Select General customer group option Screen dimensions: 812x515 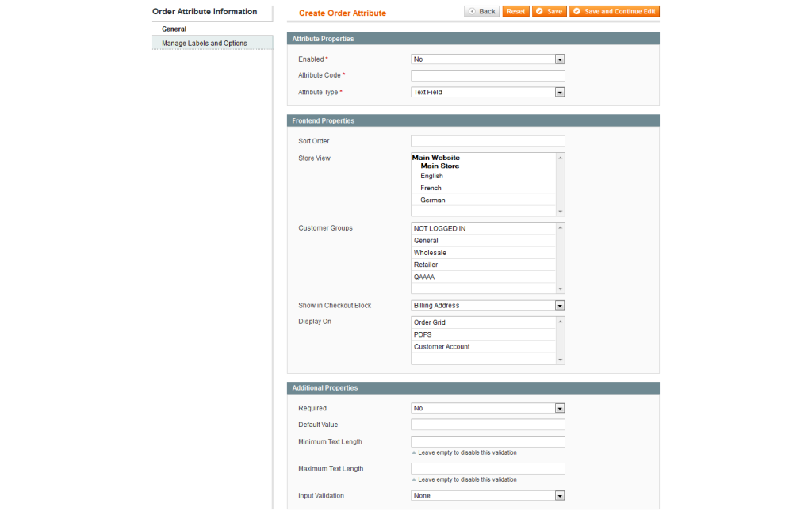tap(484, 241)
